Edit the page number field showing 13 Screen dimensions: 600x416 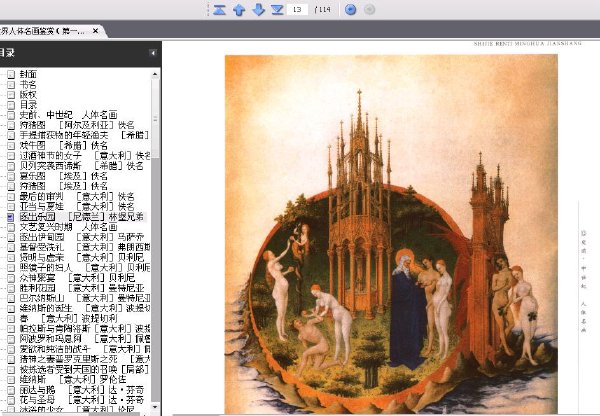point(297,10)
